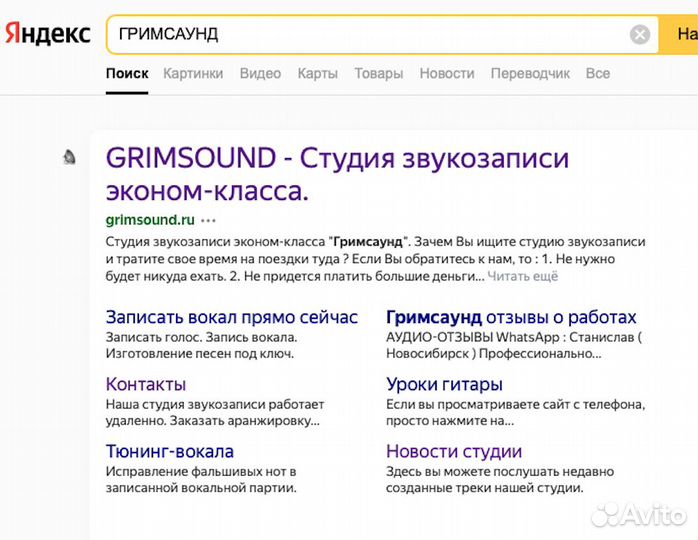Open the Записать вокал прямо сейчас sitelink
This screenshot has height=540, width=698.
click(231, 317)
